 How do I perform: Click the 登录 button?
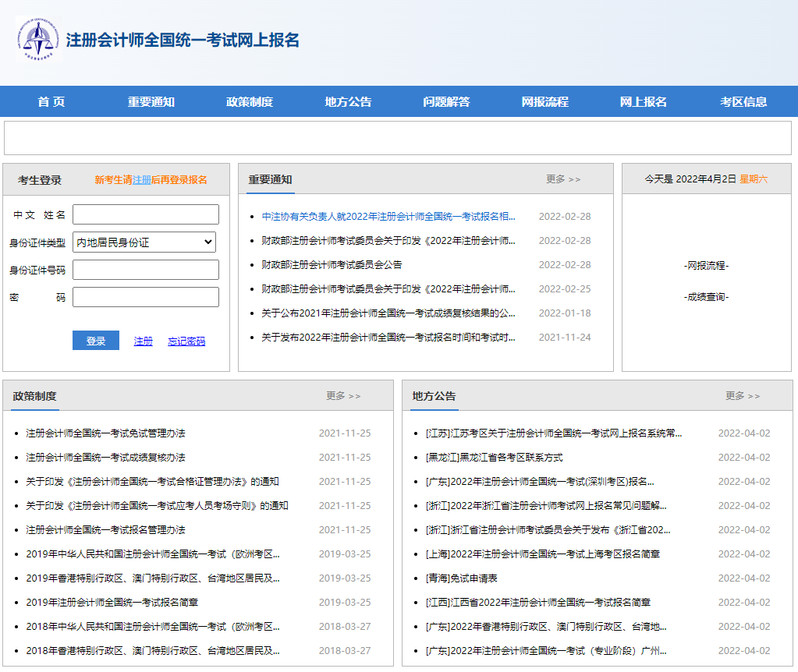pos(95,340)
